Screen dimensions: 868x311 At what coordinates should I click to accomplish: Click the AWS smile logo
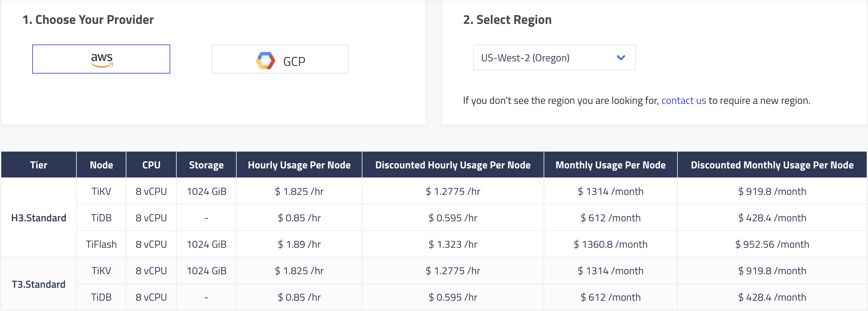coord(102,60)
